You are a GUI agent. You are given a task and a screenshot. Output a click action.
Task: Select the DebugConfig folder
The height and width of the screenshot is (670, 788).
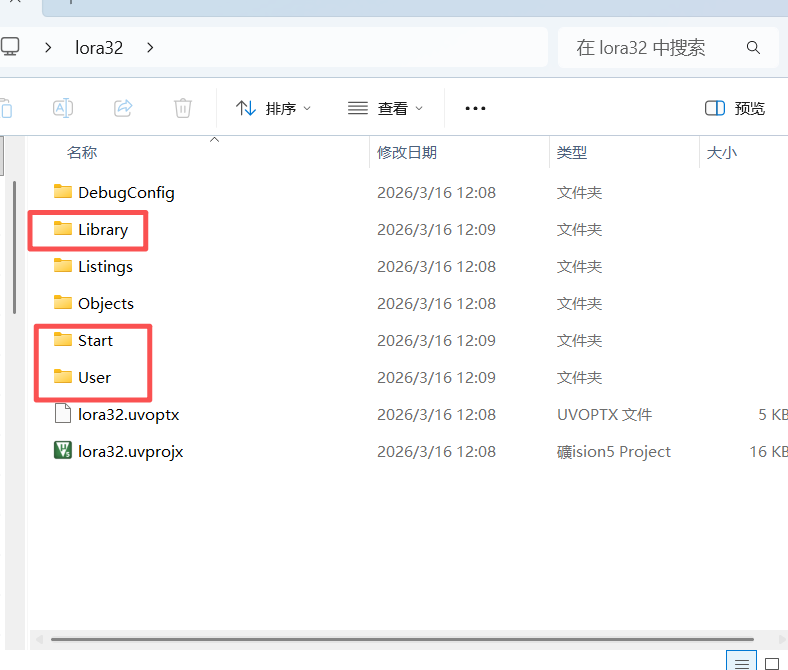pos(126,193)
